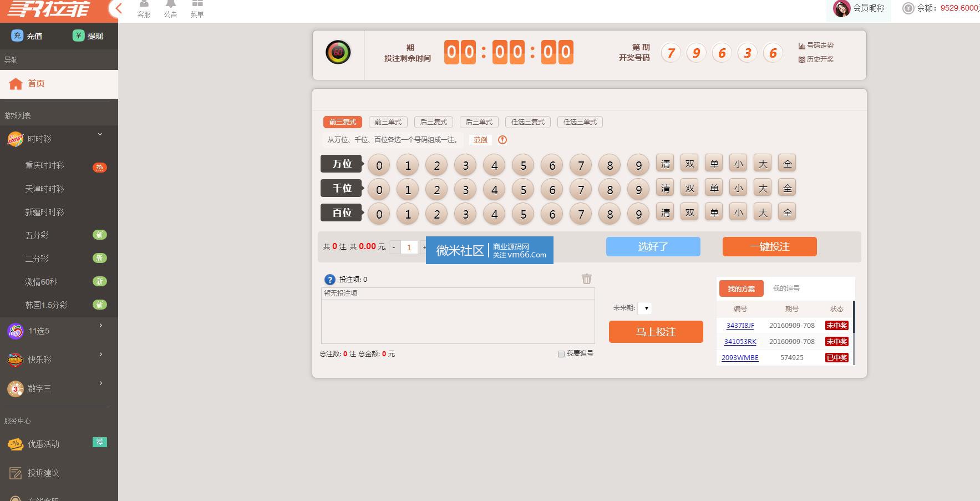This screenshot has height=501, width=980.
Task: Enable the 我要追号 checkbox
Action: pyautogui.click(x=561, y=354)
